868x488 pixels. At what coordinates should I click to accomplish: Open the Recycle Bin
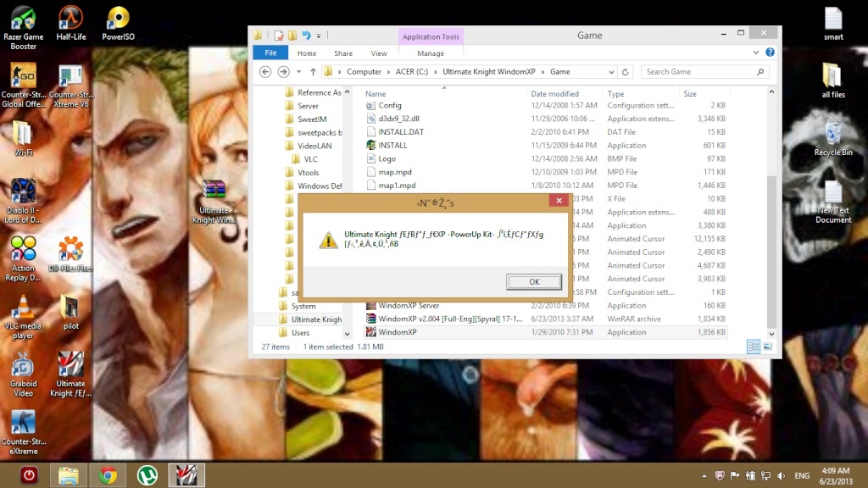(833, 138)
